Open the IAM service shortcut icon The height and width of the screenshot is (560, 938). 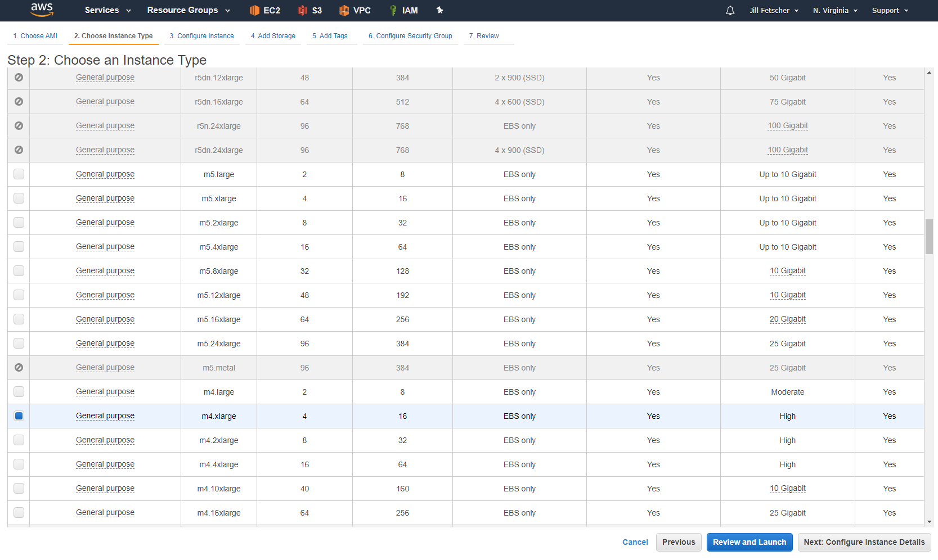[x=393, y=10]
